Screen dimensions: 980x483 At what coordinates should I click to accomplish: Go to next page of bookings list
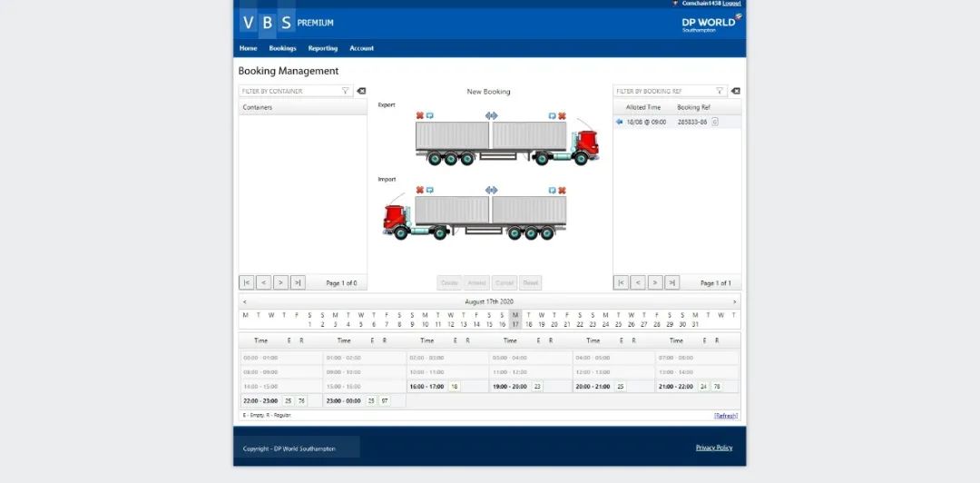(655, 282)
